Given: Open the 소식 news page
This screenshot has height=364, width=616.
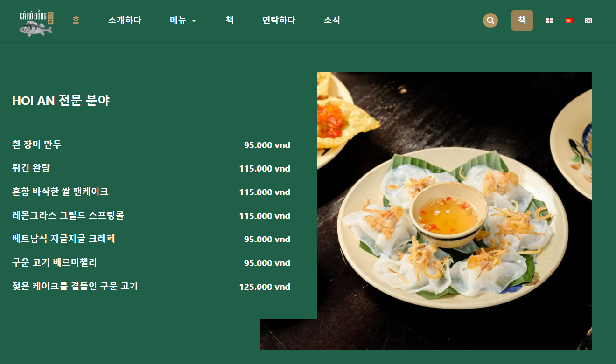Looking at the screenshot, I should tap(332, 21).
